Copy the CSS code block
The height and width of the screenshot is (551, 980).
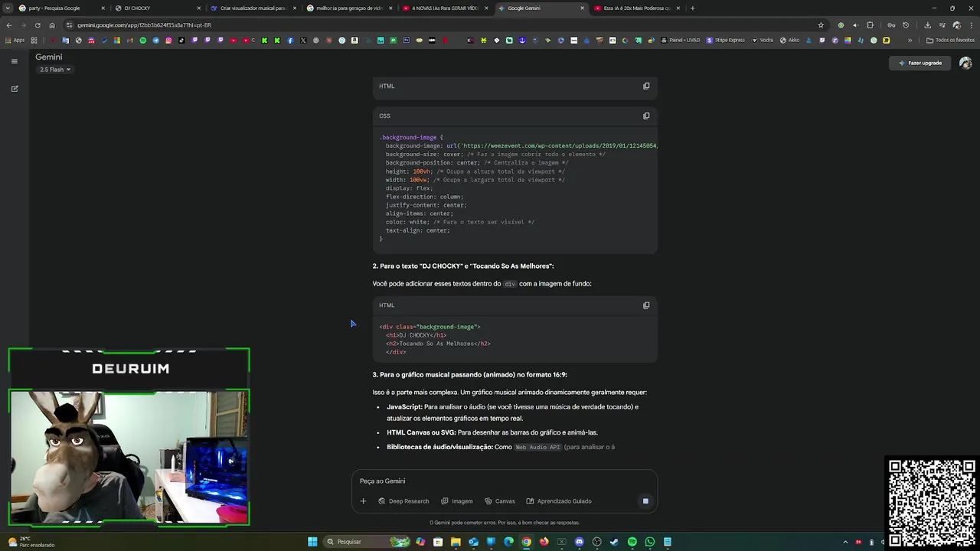click(x=646, y=116)
